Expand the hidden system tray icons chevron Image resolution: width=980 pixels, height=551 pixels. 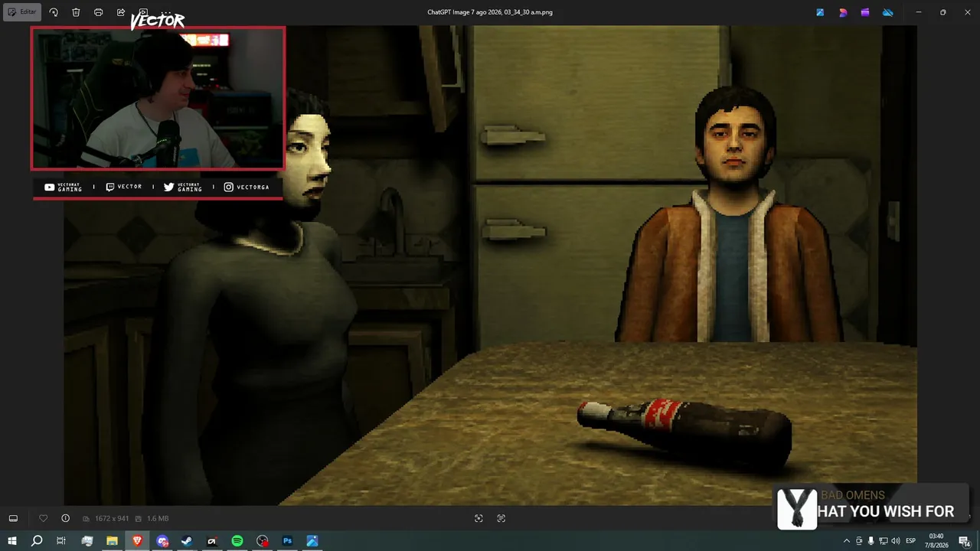(847, 541)
